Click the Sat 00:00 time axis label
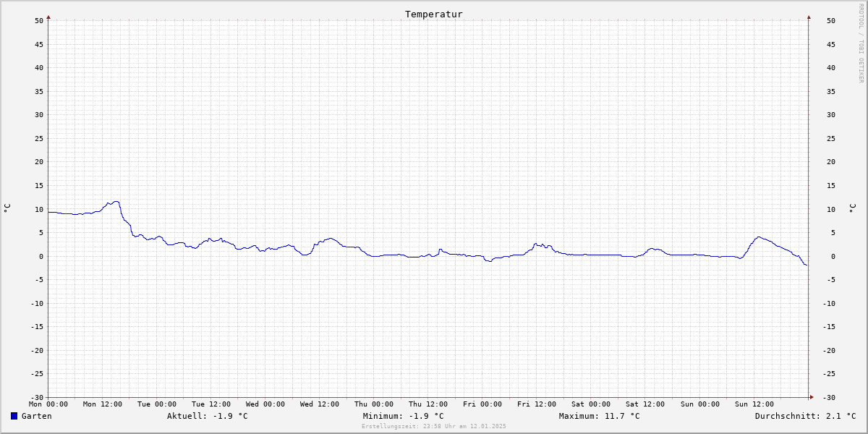 coord(591,404)
